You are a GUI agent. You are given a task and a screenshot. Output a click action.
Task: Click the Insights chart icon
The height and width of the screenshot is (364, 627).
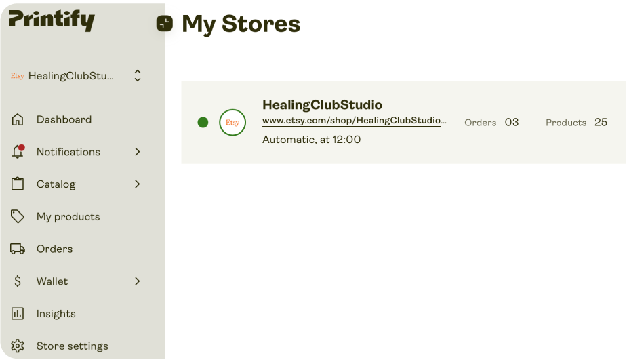(x=17, y=314)
